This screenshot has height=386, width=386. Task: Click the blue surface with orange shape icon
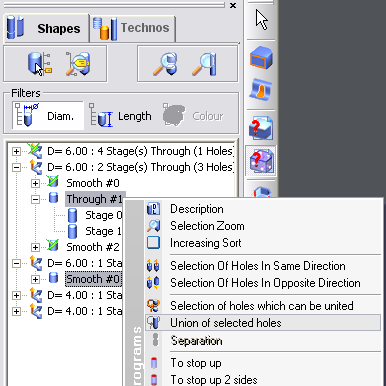(x=261, y=89)
